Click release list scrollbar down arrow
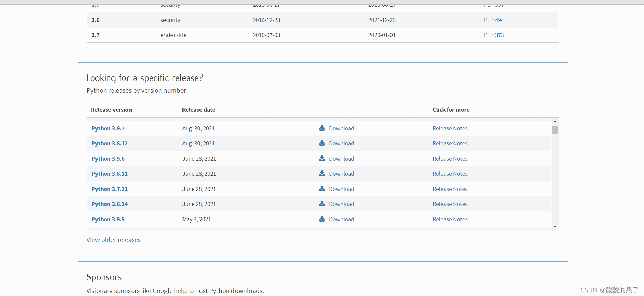 555,227
